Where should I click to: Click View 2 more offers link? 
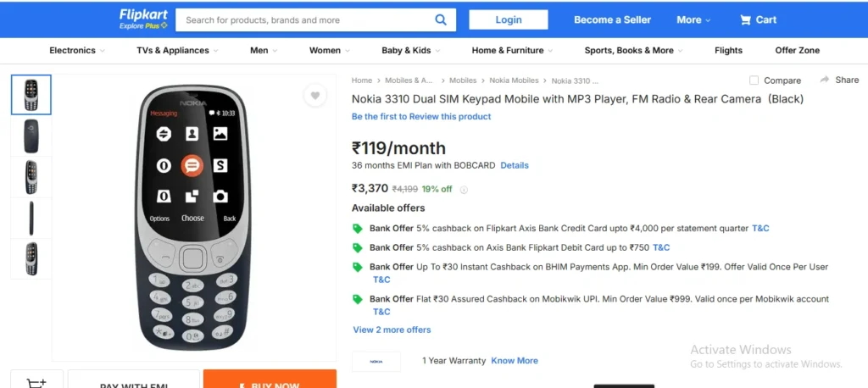click(x=392, y=330)
